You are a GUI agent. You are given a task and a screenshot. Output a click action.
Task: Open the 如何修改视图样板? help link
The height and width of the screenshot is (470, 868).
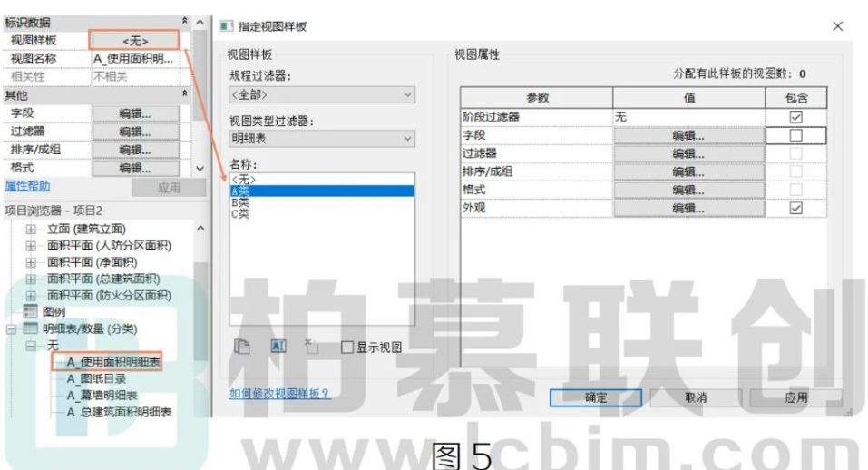279,394
